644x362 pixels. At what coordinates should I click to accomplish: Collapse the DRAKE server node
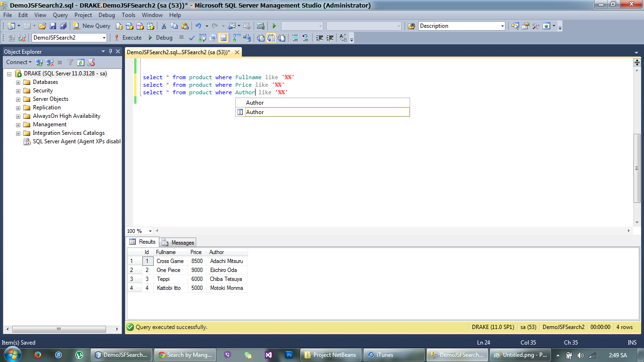tap(9, 74)
